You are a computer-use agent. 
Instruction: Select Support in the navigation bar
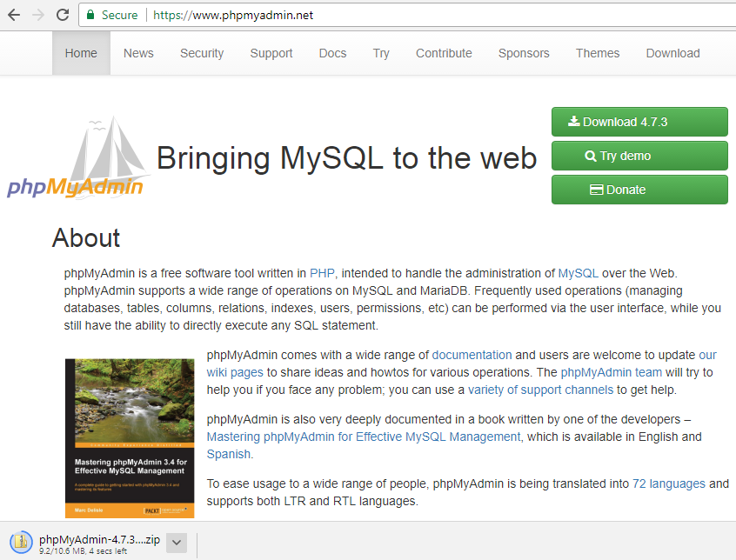tap(271, 53)
